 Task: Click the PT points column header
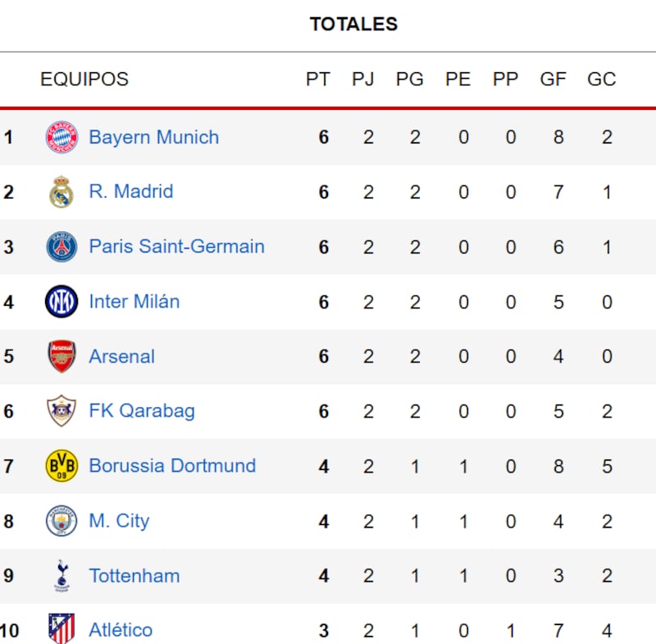pyautogui.click(x=318, y=80)
